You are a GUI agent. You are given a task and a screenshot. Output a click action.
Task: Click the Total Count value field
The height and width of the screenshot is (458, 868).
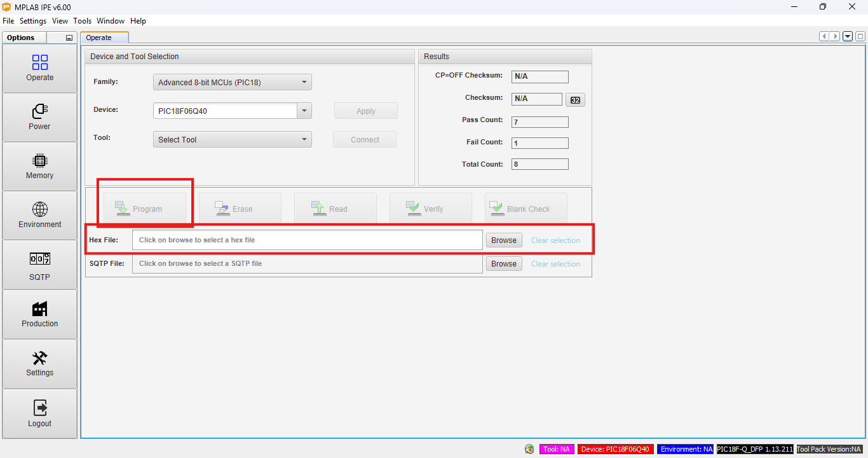pos(540,164)
